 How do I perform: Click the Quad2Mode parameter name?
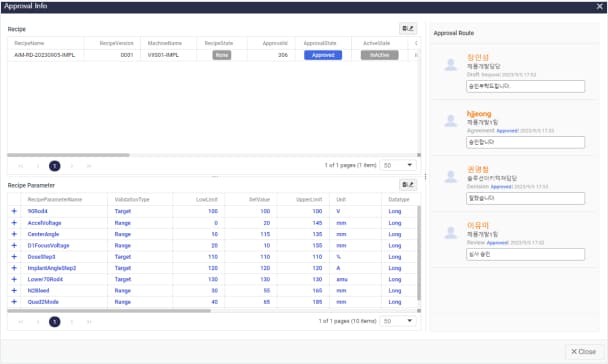coord(43,302)
